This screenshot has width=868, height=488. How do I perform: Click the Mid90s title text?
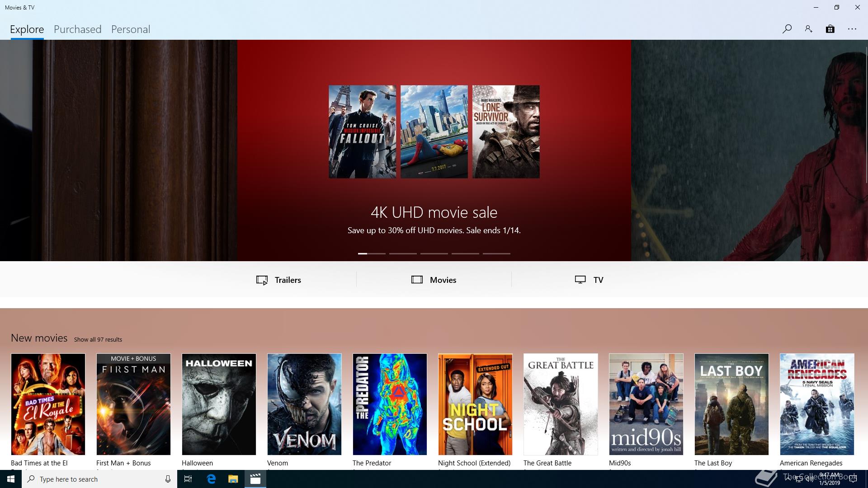click(620, 463)
